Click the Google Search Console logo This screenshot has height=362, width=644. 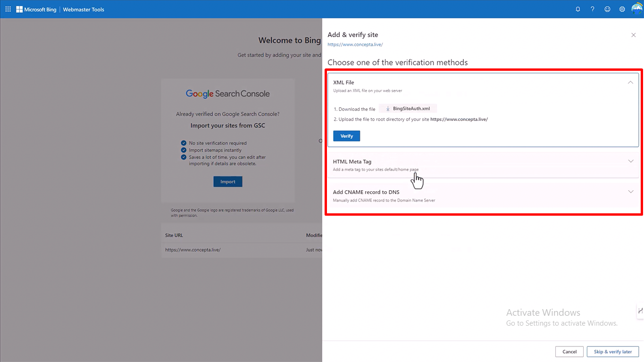tap(228, 93)
